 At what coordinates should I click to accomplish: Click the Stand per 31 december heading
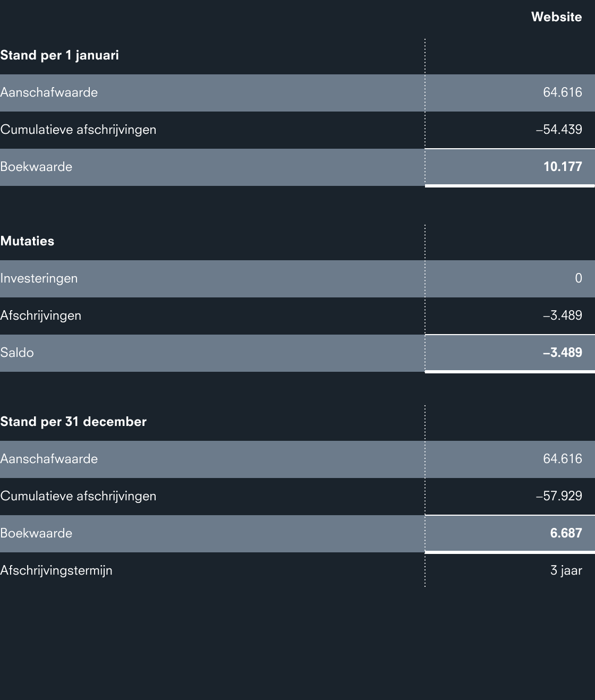(x=73, y=422)
